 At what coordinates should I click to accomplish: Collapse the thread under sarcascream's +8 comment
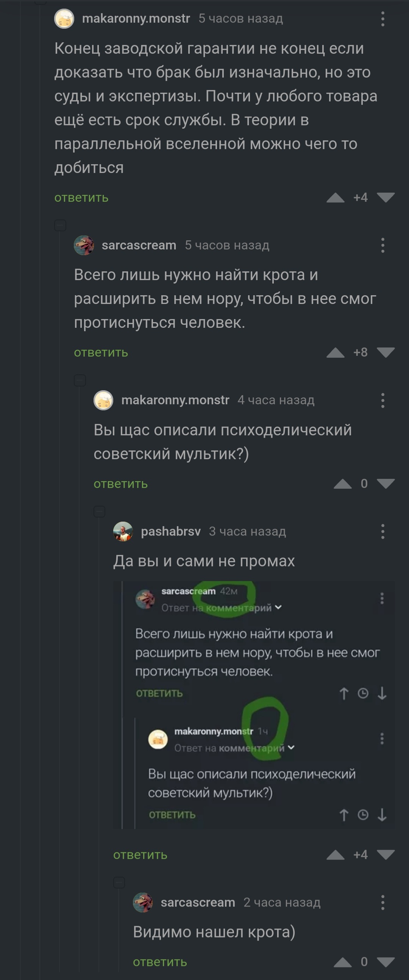[80, 380]
